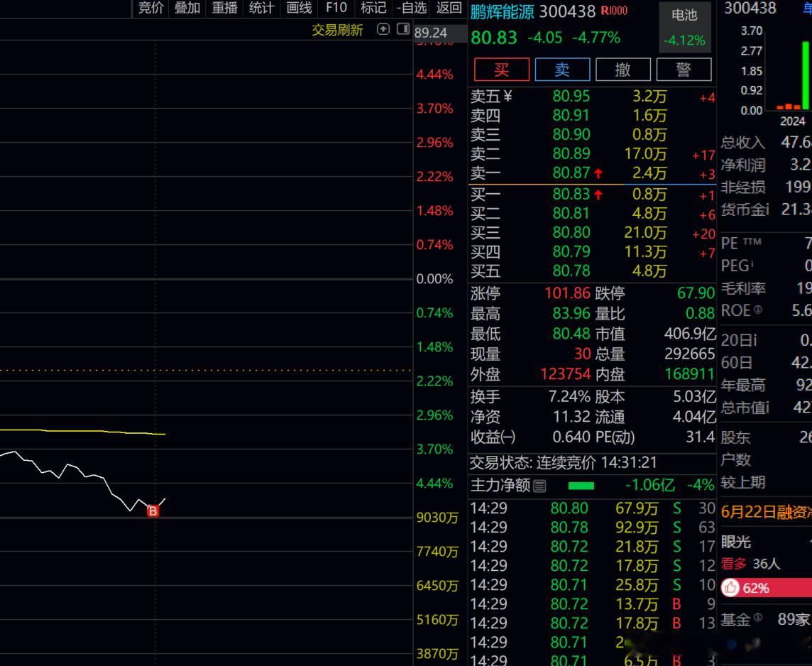Click the 涨停 price 101.86
This screenshot has height=666, width=812.
tap(567, 293)
